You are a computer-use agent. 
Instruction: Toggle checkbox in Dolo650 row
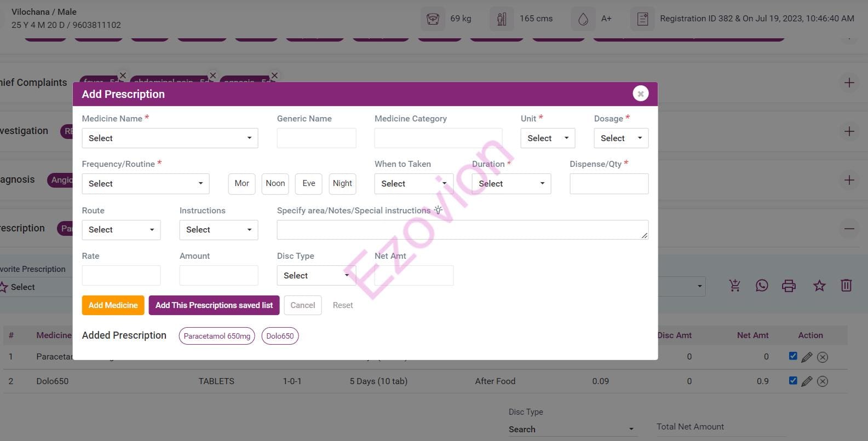[x=792, y=380]
